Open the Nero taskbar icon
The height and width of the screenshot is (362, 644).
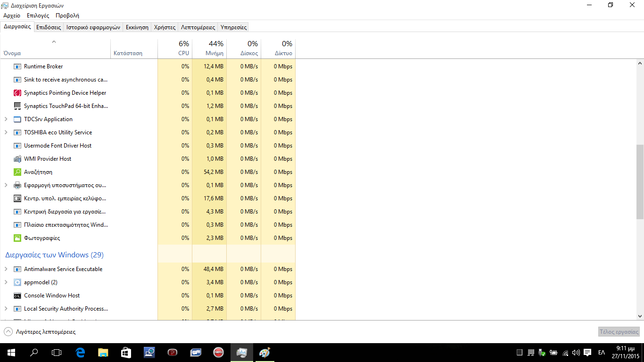pos(218,352)
